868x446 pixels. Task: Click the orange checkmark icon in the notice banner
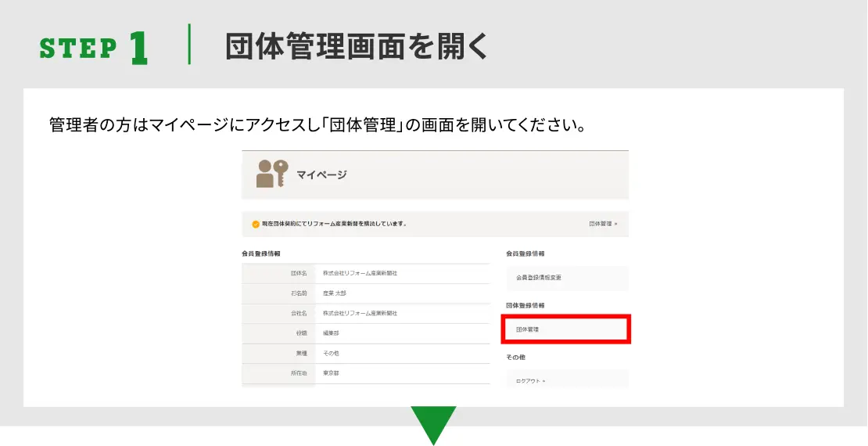[x=255, y=225]
